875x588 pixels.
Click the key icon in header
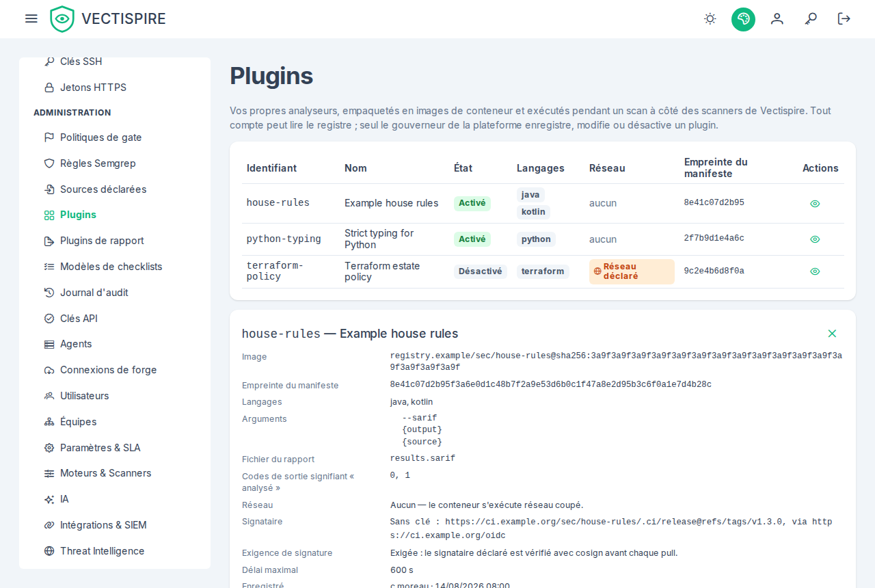[811, 18]
